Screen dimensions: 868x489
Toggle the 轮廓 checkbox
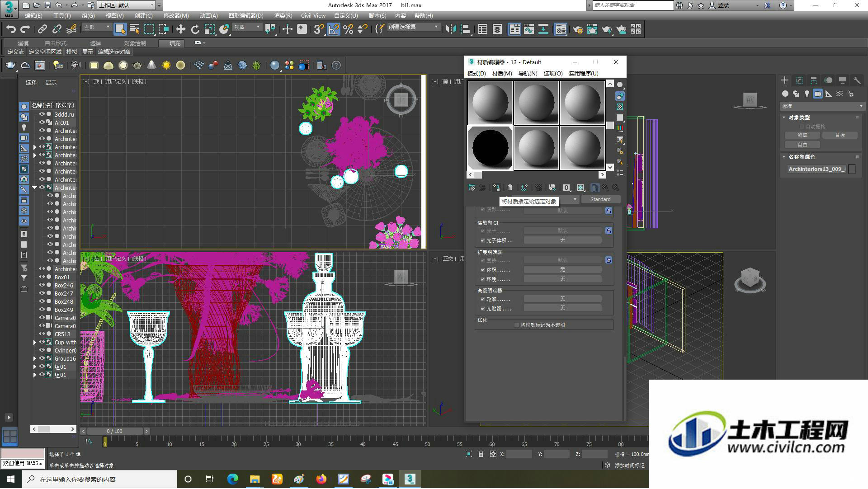click(482, 299)
